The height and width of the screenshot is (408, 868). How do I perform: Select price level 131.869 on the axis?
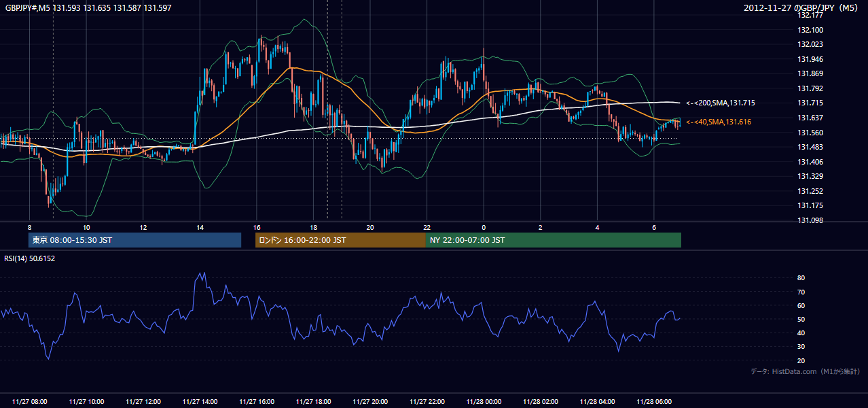pyautogui.click(x=811, y=73)
